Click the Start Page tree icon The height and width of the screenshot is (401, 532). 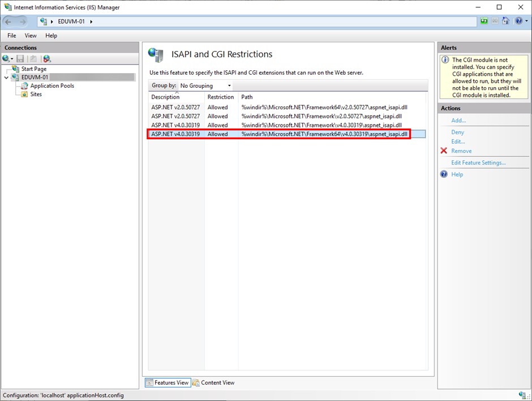[x=16, y=69]
